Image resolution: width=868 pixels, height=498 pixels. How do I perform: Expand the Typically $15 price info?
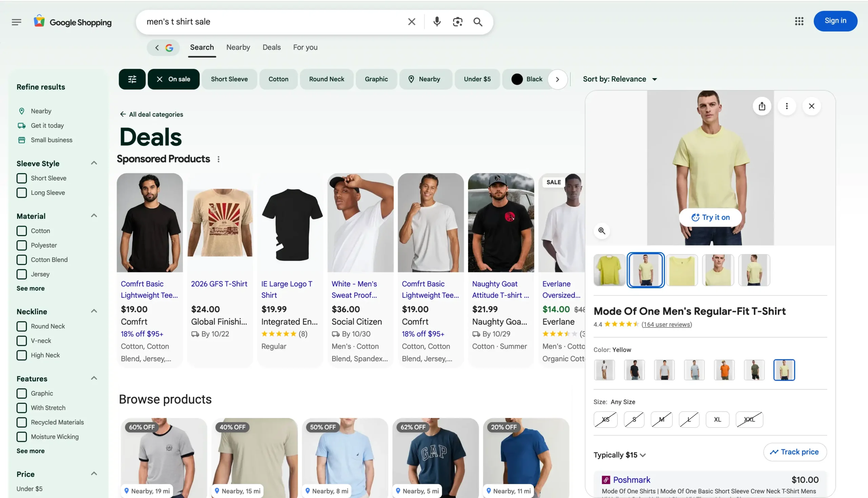click(x=619, y=455)
